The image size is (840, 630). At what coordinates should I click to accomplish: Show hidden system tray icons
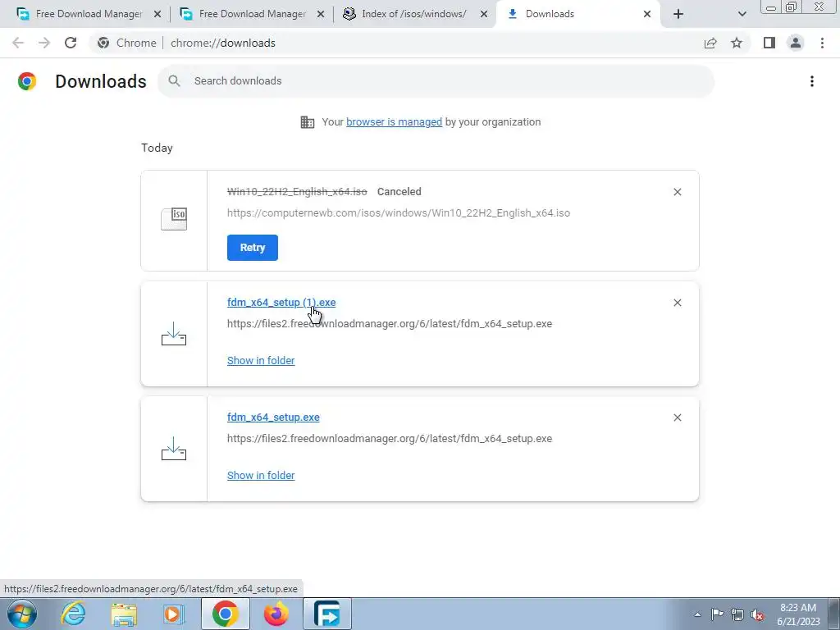697,614
